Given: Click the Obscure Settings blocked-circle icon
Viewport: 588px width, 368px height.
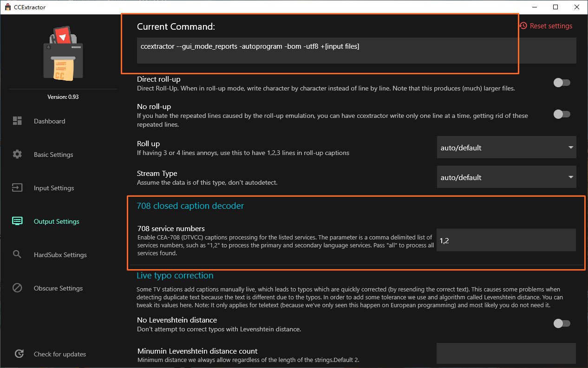Looking at the screenshot, I should (x=17, y=288).
